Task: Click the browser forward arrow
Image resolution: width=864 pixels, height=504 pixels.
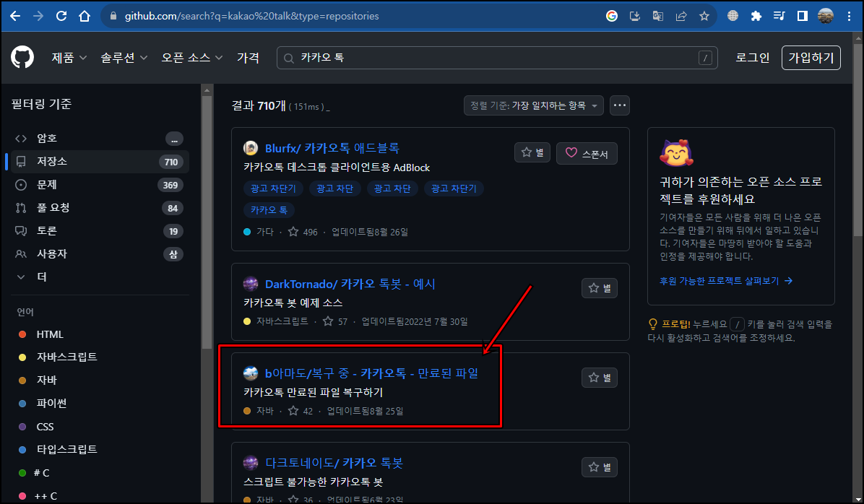Action: coord(38,16)
